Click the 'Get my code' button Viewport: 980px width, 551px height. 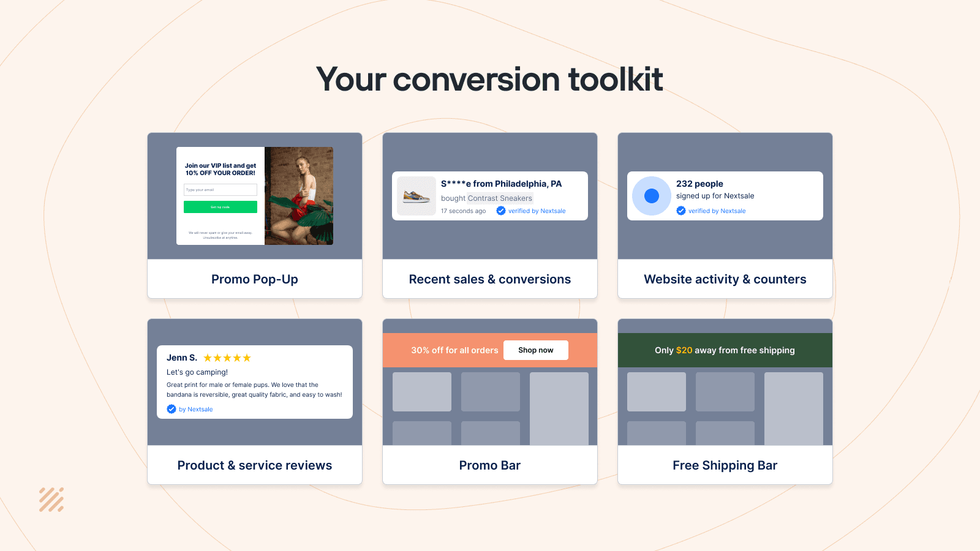pyautogui.click(x=220, y=207)
